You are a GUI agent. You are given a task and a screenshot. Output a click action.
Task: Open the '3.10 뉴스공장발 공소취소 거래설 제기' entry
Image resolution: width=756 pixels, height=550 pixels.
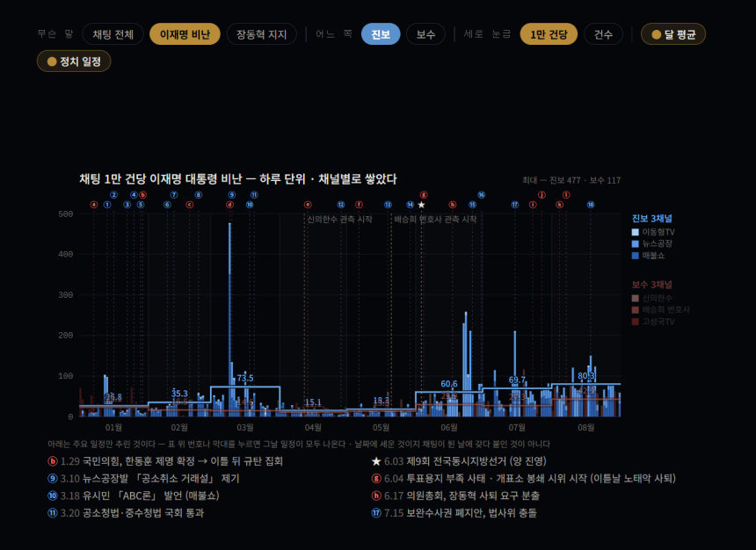[143, 479]
